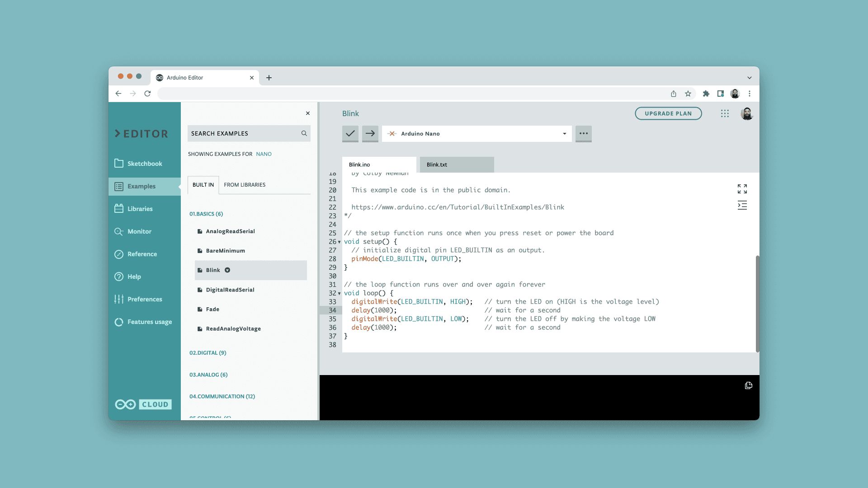
Task: Click the Features Usage icon
Action: click(118, 322)
